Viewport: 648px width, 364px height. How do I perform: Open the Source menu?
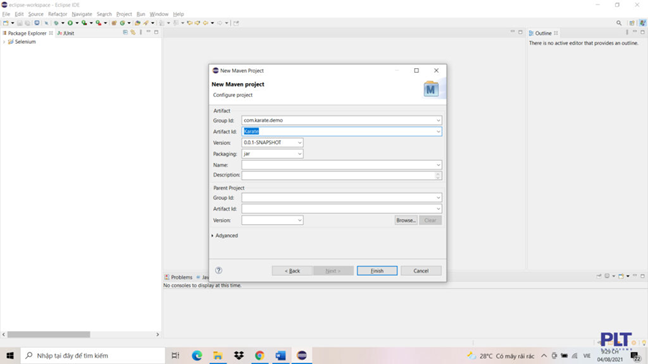36,14
